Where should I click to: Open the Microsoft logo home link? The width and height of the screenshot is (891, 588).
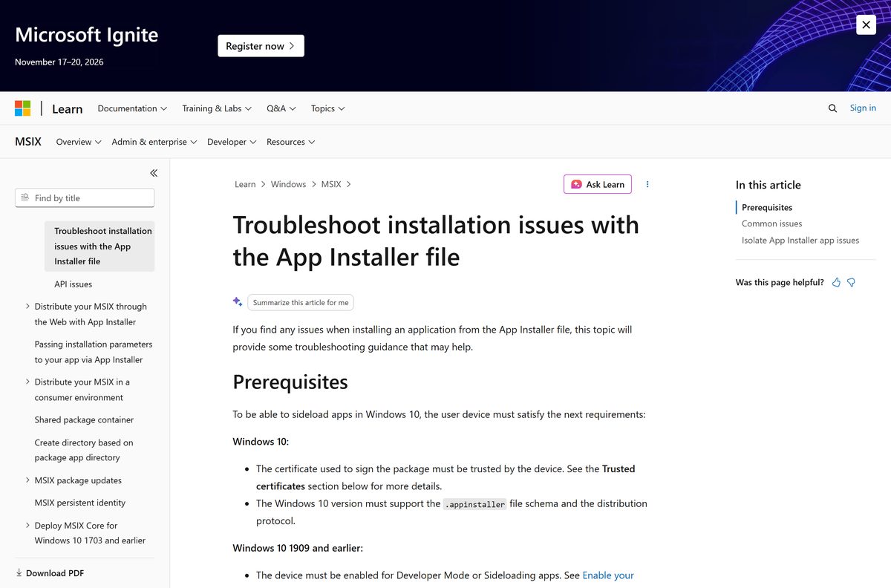coord(23,108)
